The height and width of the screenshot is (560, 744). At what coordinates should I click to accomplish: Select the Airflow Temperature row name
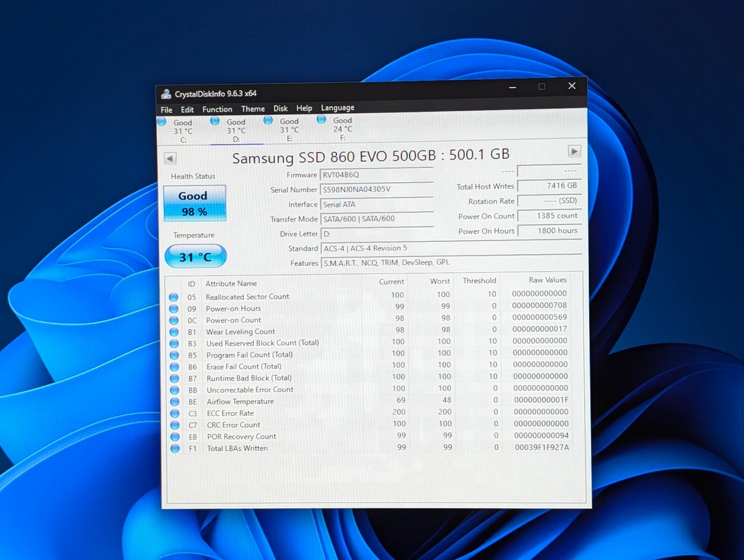(240, 402)
